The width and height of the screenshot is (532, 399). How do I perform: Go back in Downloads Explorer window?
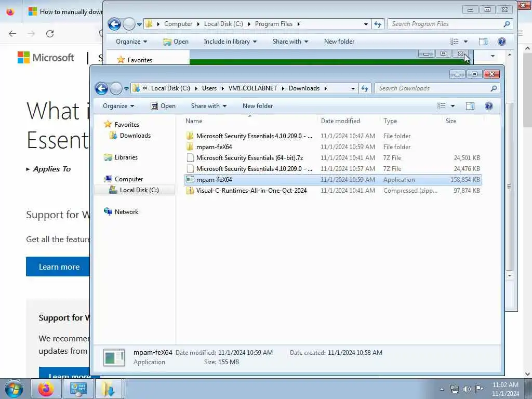[101, 88]
